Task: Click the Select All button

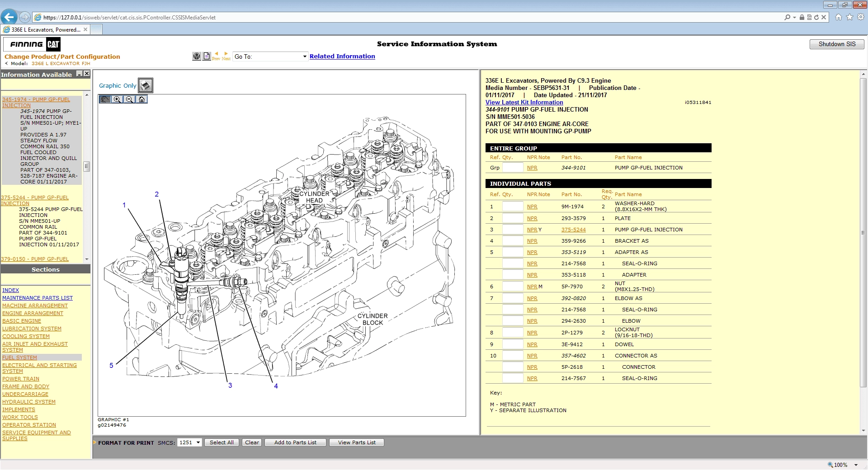Action: tap(222, 442)
